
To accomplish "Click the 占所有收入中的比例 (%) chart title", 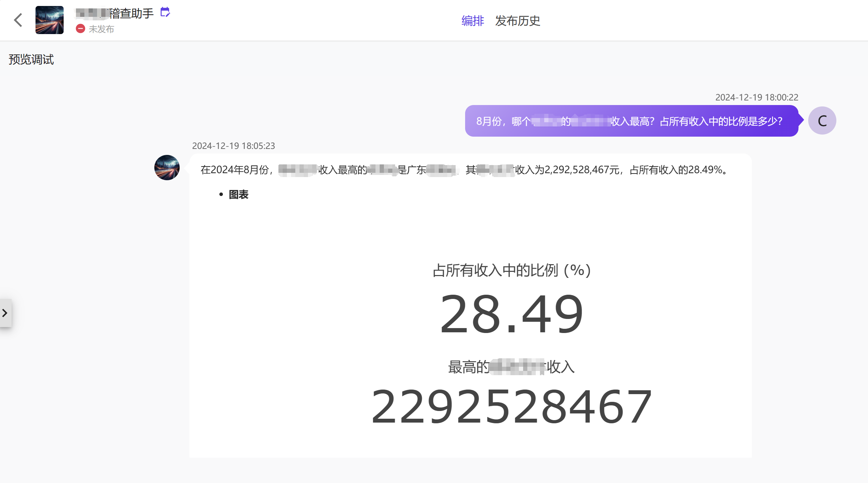I will (x=511, y=270).
